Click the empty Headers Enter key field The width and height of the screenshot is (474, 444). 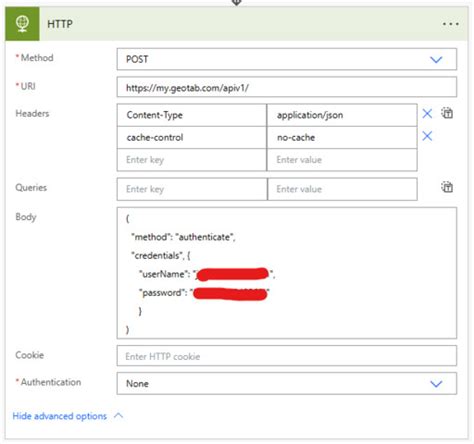pyautogui.click(x=192, y=160)
